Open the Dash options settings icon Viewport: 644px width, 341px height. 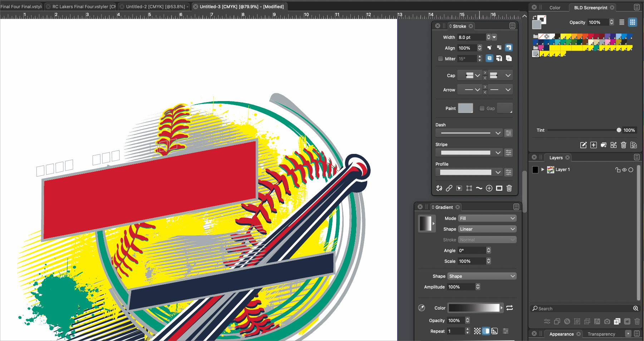[508, 133]
